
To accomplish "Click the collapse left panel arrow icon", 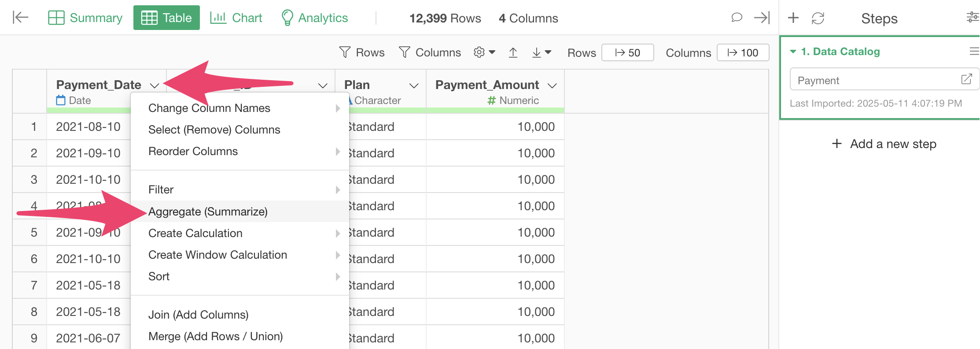I will click(x=20, y=18).
